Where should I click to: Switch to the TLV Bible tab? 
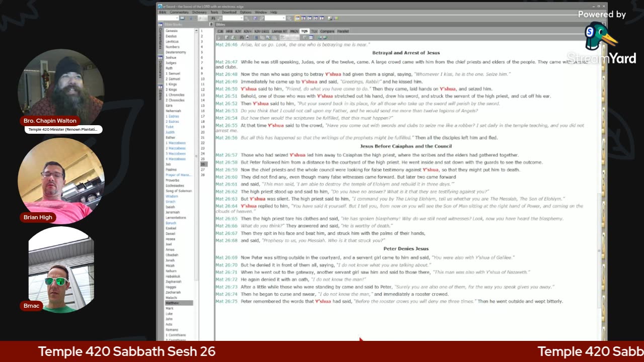click(314, 31)
